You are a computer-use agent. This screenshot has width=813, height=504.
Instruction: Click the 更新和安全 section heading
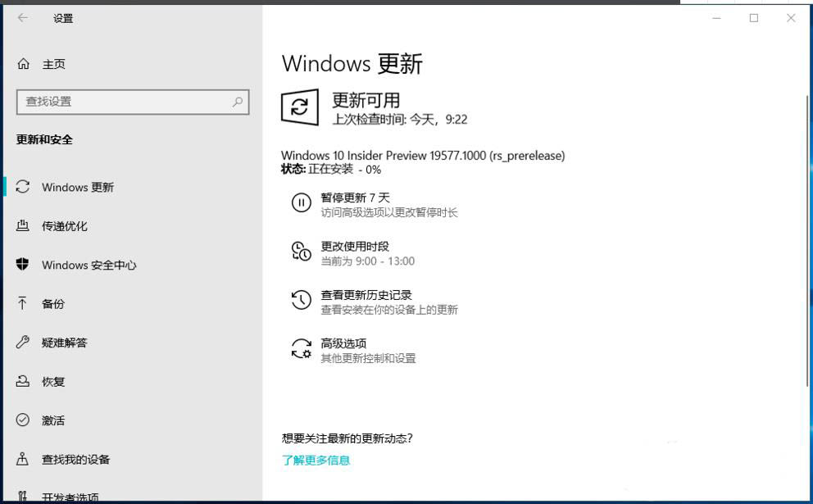coord(44,139)
